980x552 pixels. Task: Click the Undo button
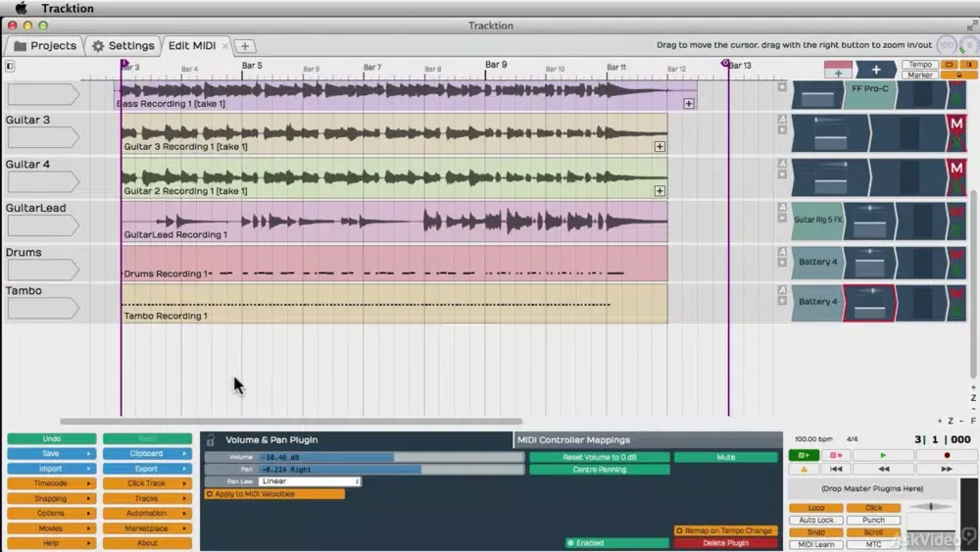click(x=51, y=439)
